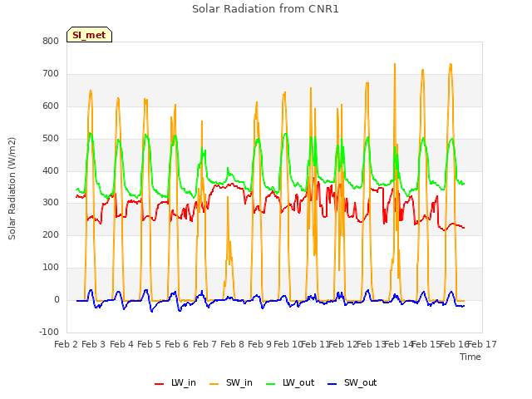Click the -100 y-axis tick label
Image resolution: width=532 pixels, height=399 pixels.
[x=49, y=332]
